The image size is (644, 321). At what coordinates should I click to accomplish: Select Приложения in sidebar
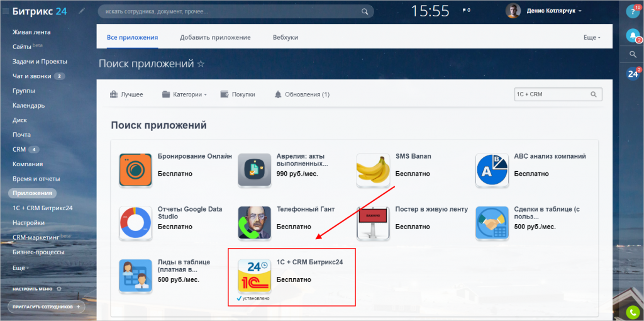pyautogui.click(x=33, y=193)
